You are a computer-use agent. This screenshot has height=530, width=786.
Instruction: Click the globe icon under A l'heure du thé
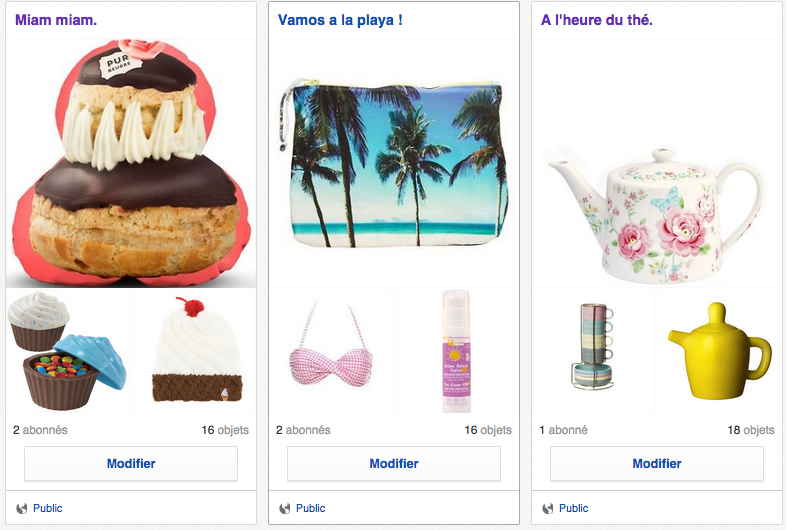click(x=548, y=508)
